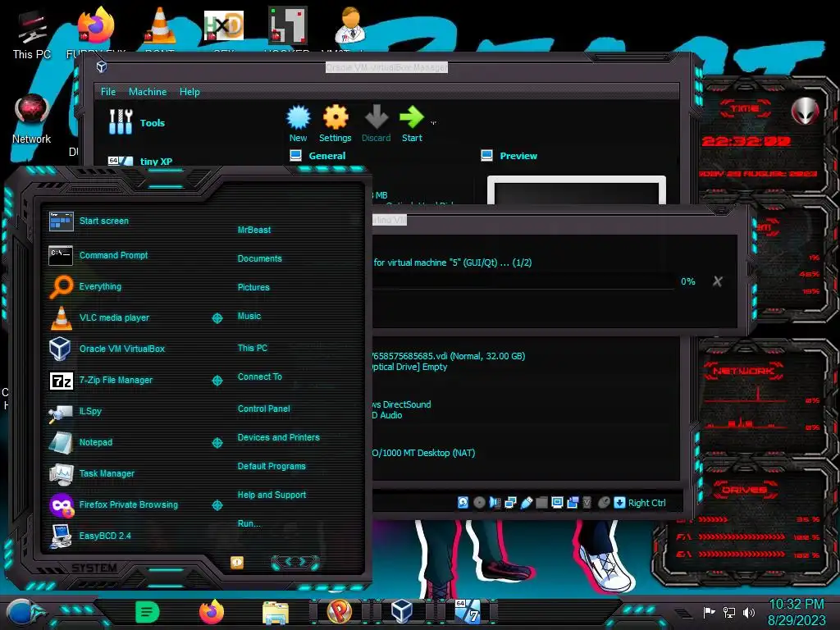Click the New machine toolbar icon
840x630 pixels.
[x=299, y=118]
